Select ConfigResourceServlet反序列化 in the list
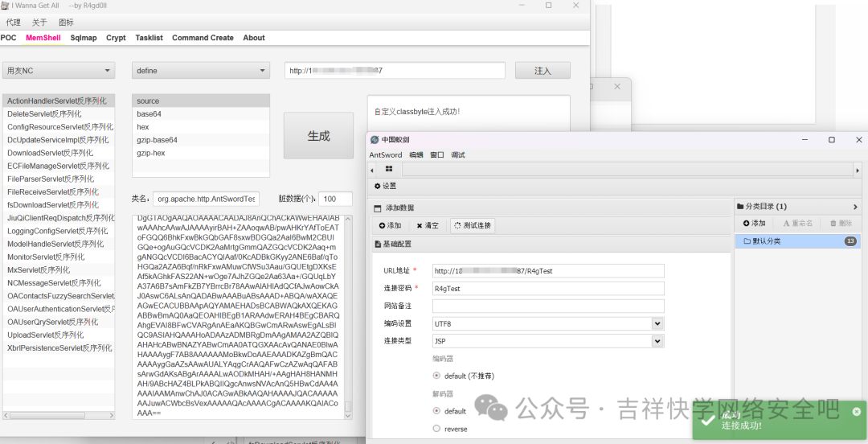 click(x=59, y=127)
